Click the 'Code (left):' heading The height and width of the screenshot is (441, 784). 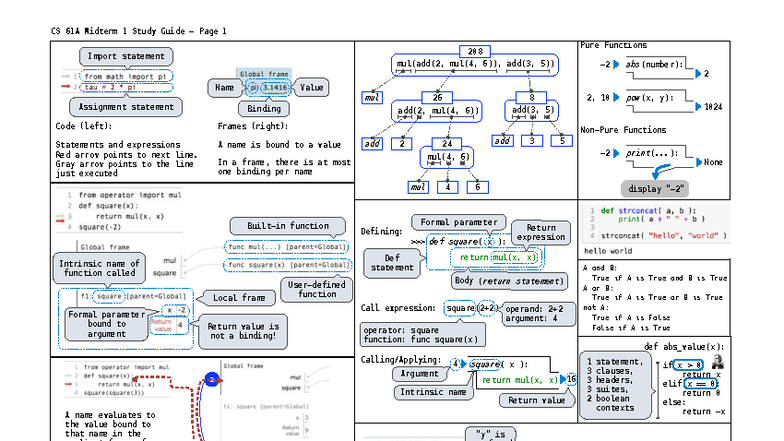[x=84, y=126]
